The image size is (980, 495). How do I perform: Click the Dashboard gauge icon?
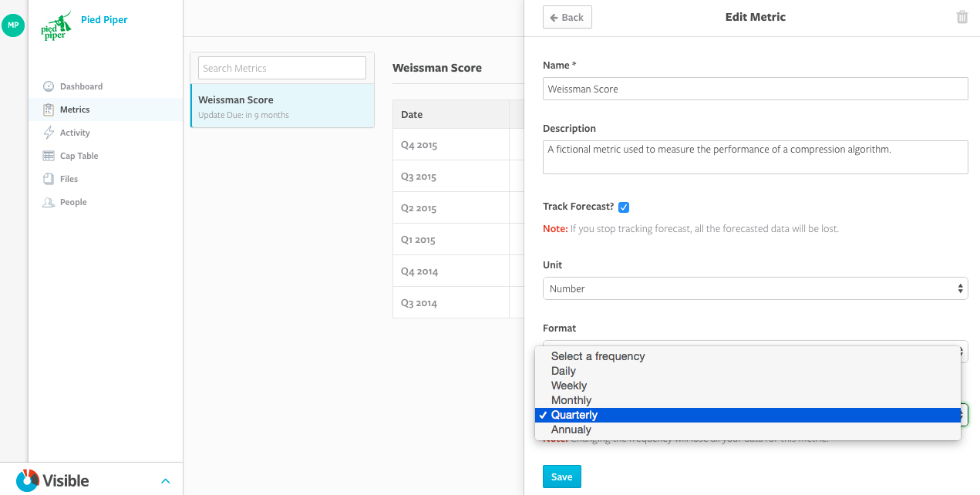click(49, 86)
